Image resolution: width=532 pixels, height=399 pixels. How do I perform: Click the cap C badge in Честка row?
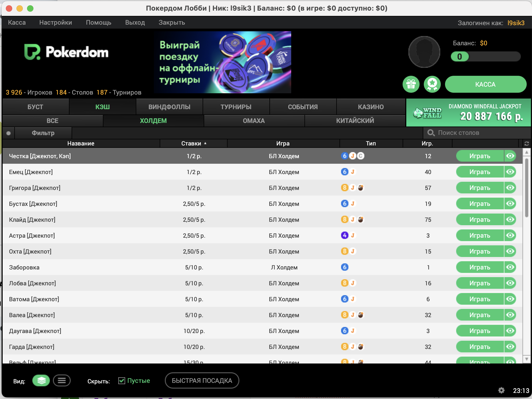(361, 156)
